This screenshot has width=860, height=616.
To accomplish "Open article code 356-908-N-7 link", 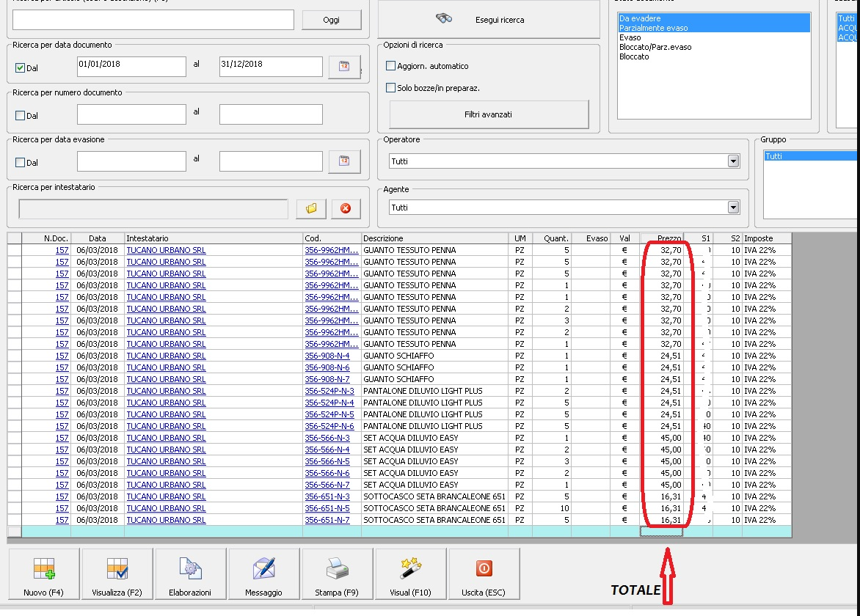I will (x=327, y=379).
